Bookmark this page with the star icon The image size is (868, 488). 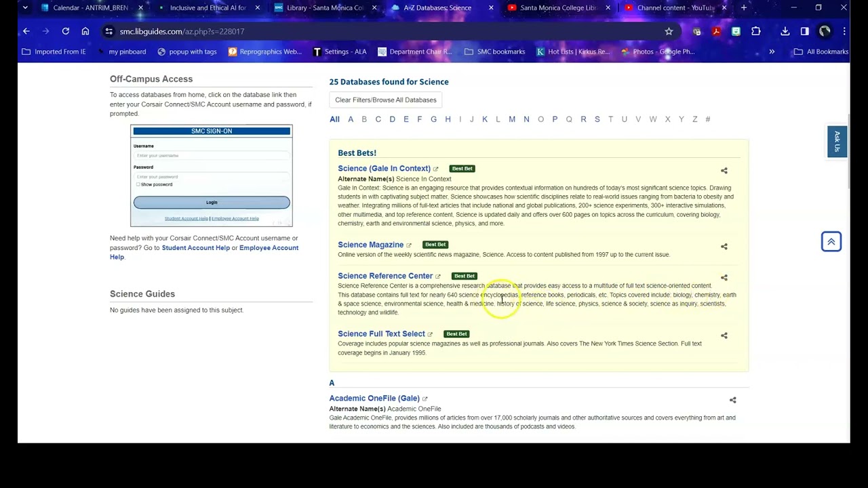(669, 31)
